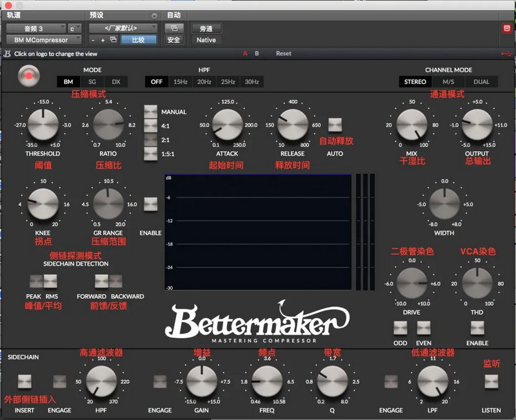Open the 厂家默认 preset dropdown
The image size is (516, 420).
123,28
